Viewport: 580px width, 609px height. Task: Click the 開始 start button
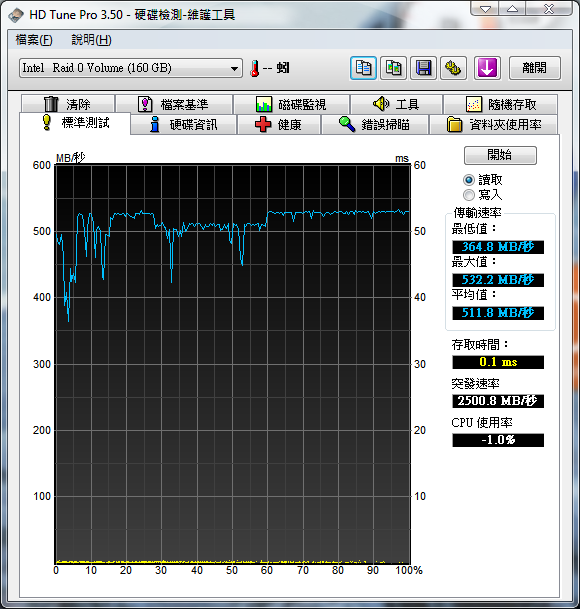point(500,155)
